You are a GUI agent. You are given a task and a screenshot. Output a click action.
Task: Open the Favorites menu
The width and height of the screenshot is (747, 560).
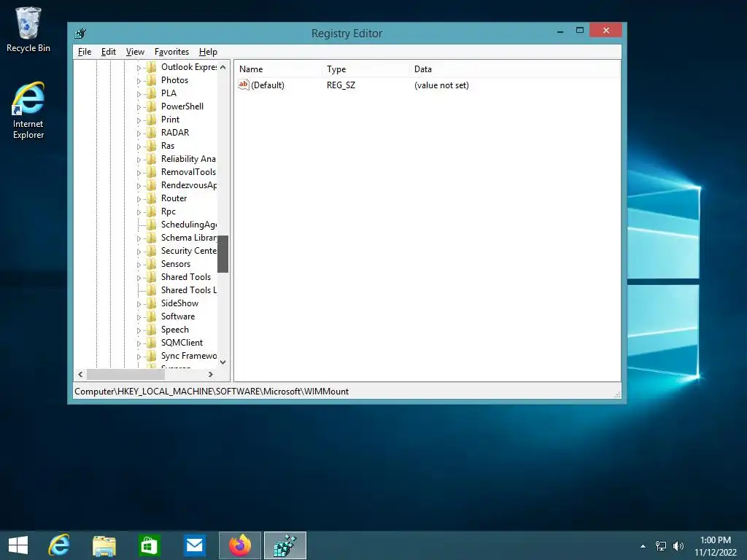(171, 52)
